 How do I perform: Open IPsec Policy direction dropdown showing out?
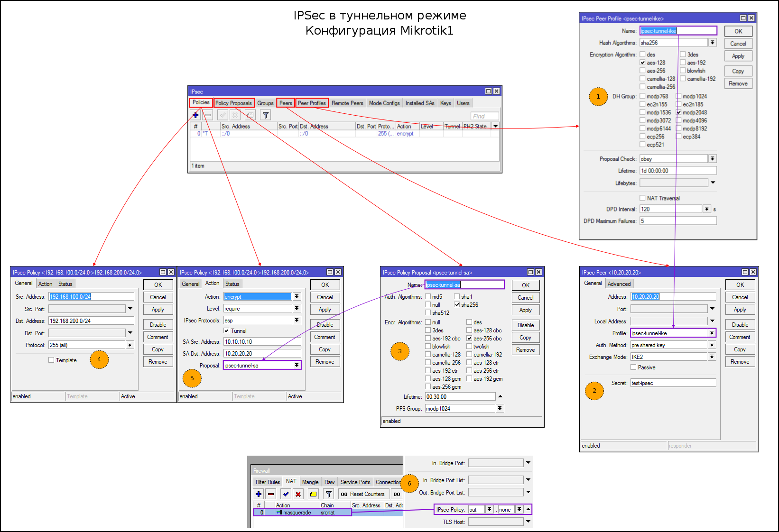click(490, 509)
